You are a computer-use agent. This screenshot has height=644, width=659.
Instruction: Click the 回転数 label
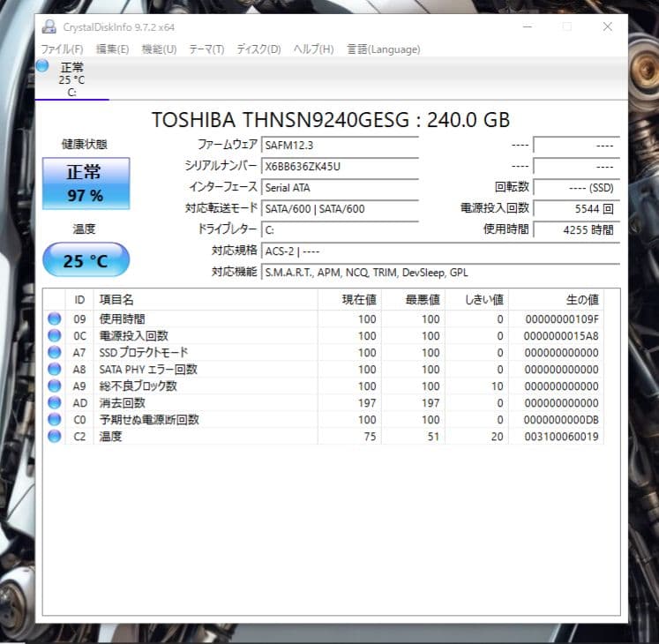coord(512,187)
